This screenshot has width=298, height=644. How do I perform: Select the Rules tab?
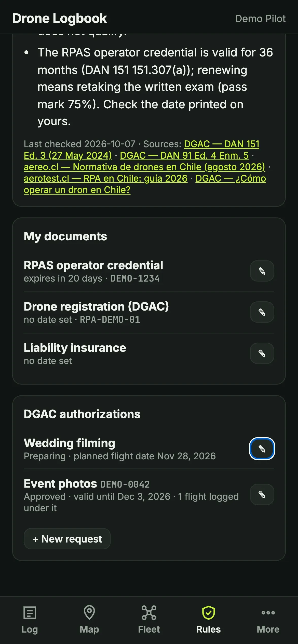pos(209,620)
